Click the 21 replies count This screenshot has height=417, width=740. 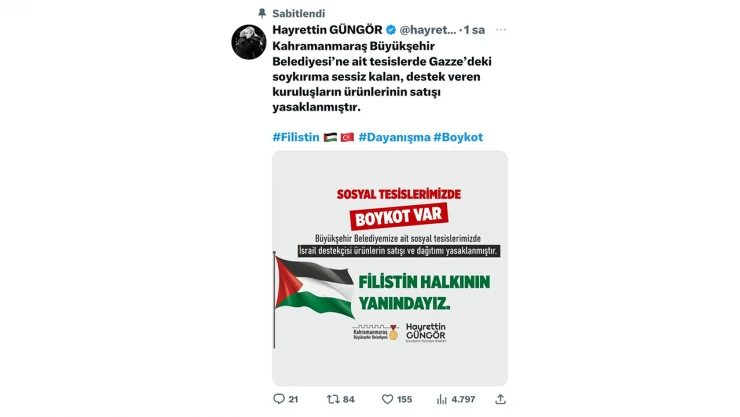click(x=293, y=399)
